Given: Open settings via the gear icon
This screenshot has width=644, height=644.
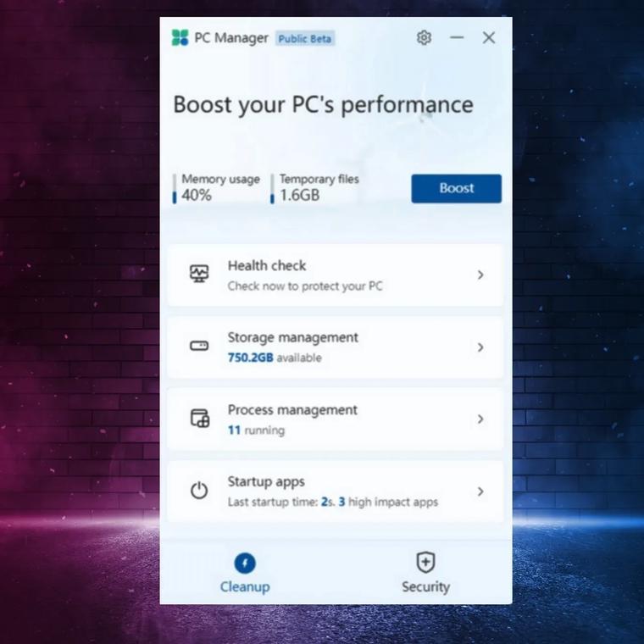Looking at the screenshot, I should (x=424, y=38).
